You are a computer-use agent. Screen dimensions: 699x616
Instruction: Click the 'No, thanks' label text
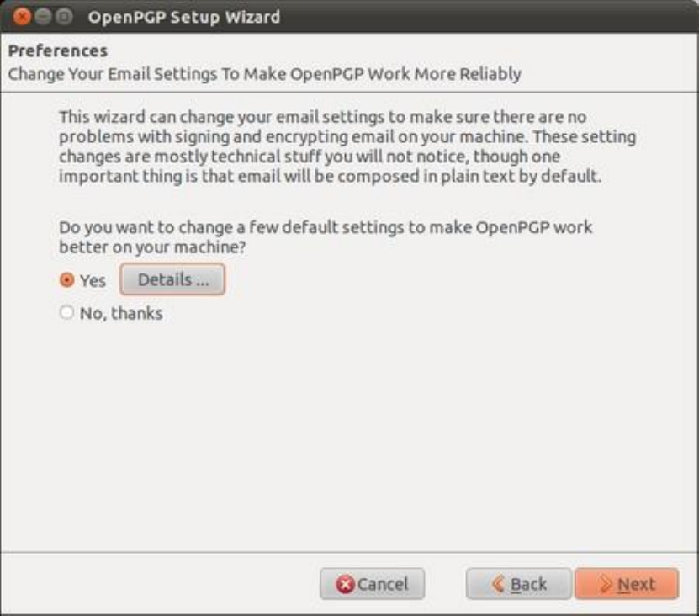coord(121,313)
